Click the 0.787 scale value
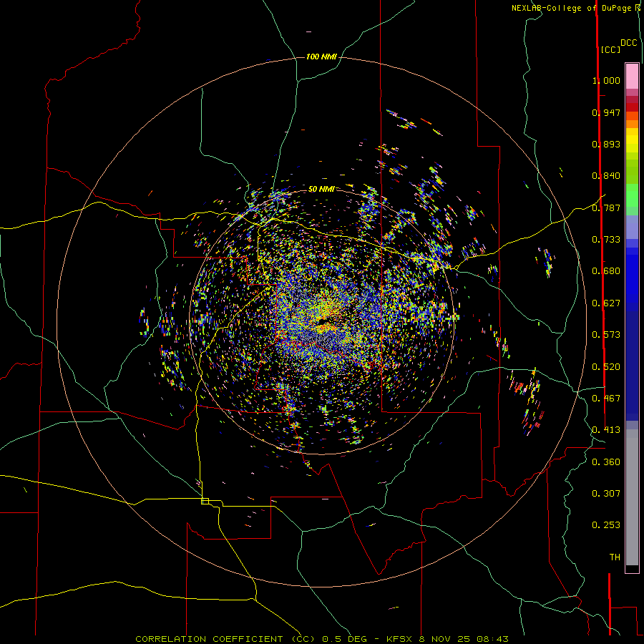The image size is (644, 644). click(x=606, y=208)
